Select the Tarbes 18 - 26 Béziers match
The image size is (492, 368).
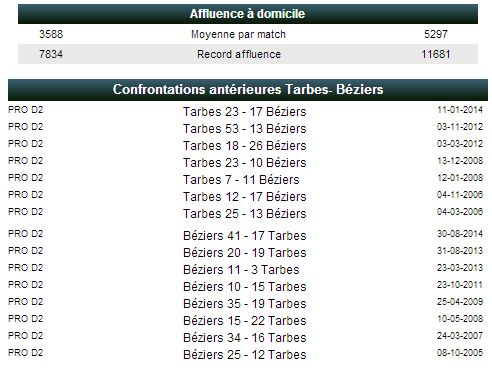245,146
